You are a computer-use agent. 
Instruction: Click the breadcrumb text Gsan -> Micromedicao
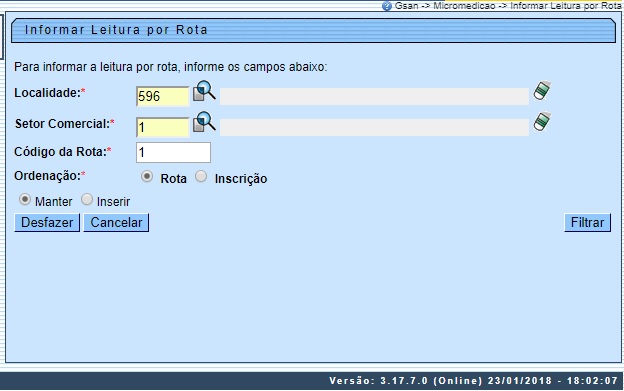(x=445, y=6)
